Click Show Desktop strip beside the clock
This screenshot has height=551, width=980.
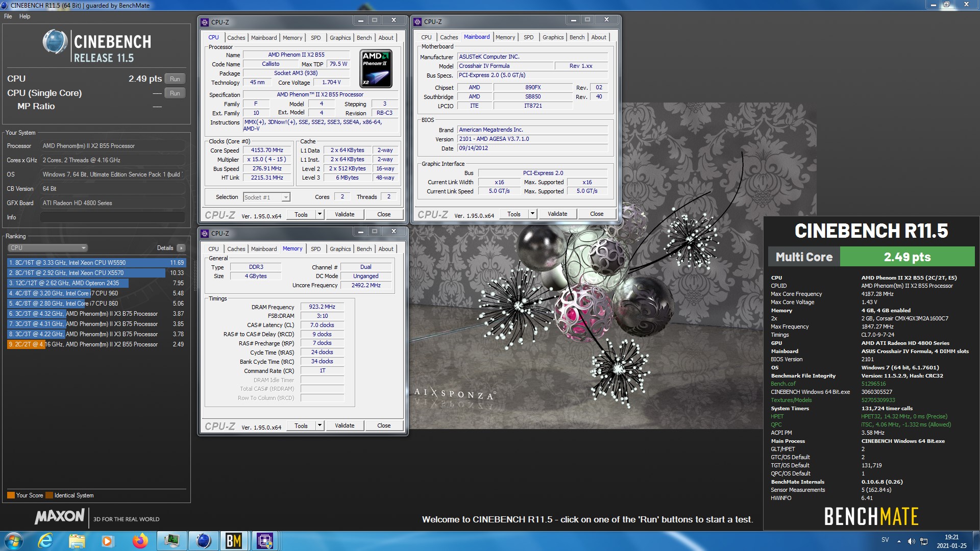[976, 541]
